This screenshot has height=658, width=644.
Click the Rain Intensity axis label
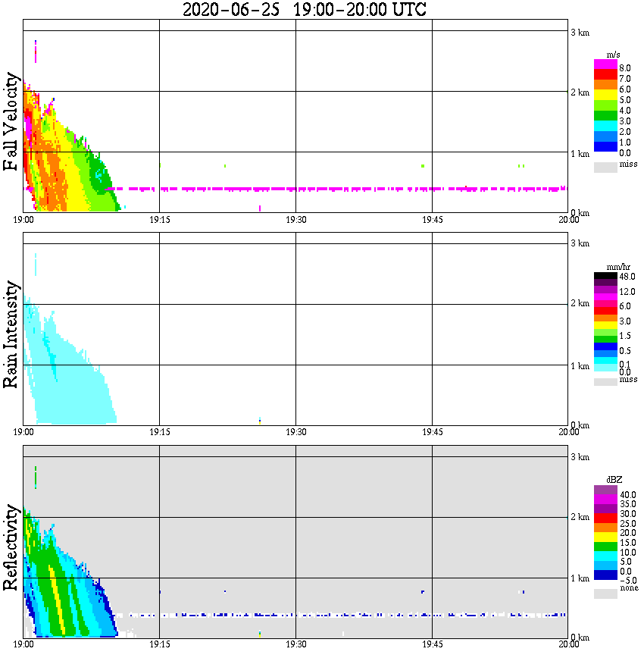point(11,334)
